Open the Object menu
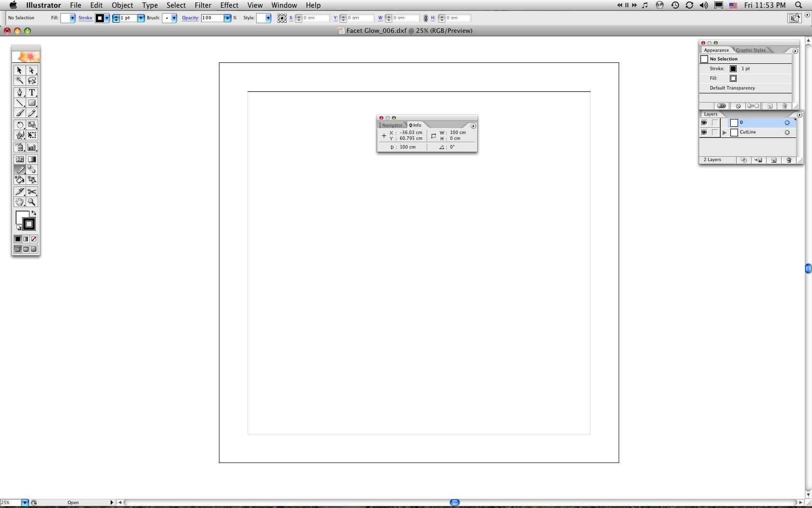This screenshot has width=812, height=508. pos(122,5)
